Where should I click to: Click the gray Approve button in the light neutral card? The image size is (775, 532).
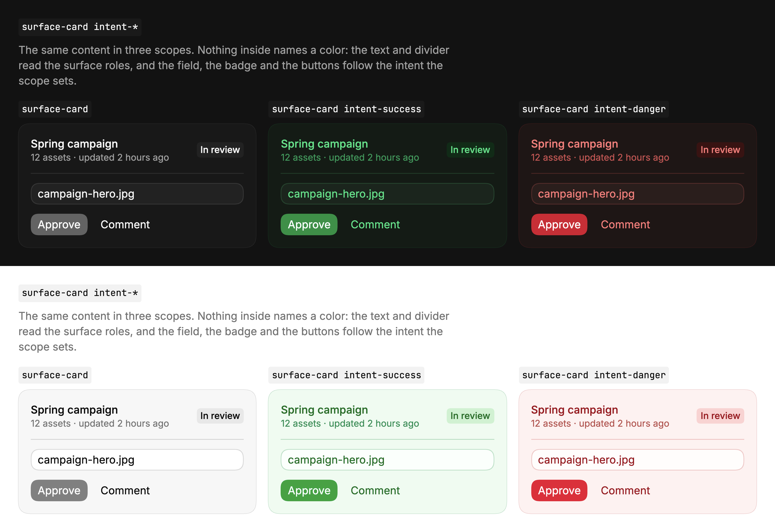click(59, 490)
